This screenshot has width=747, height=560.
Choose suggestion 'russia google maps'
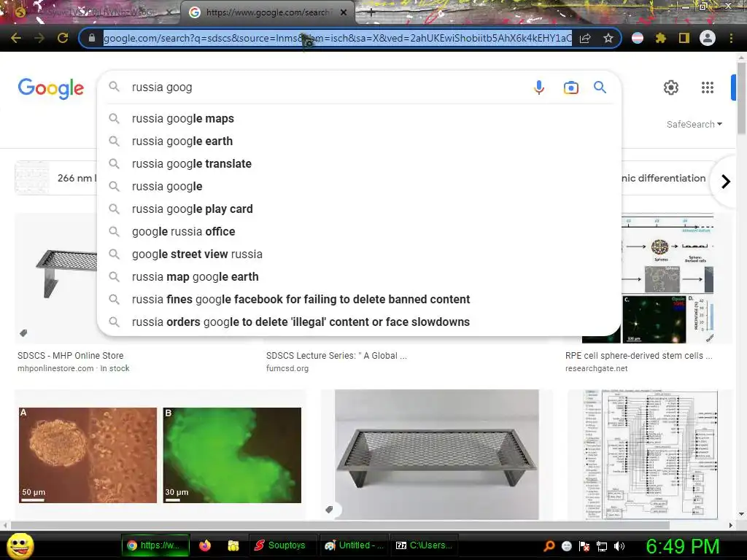coord(359,119)
